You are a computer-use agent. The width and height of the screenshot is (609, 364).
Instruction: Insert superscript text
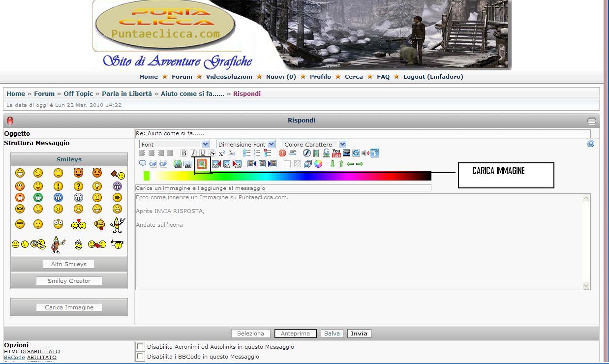click(x=222, y=153)
